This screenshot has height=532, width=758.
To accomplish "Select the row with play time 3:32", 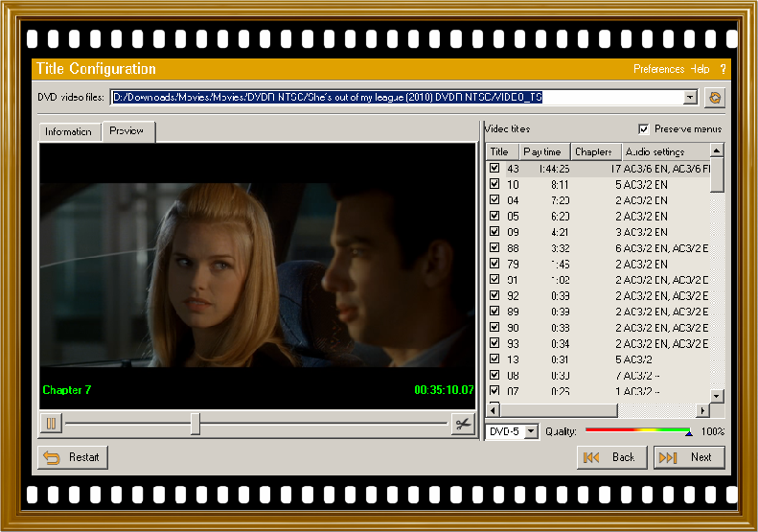I will point(599,248).
